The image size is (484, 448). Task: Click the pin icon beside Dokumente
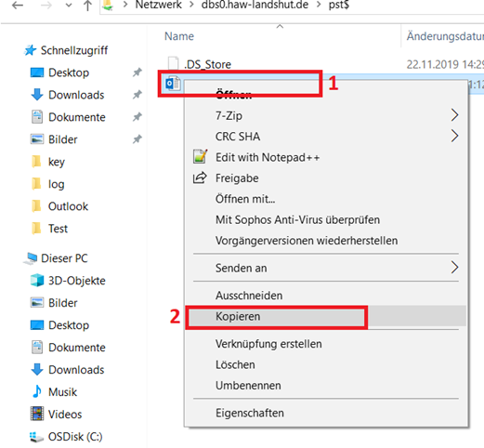(x=137, y=117)
